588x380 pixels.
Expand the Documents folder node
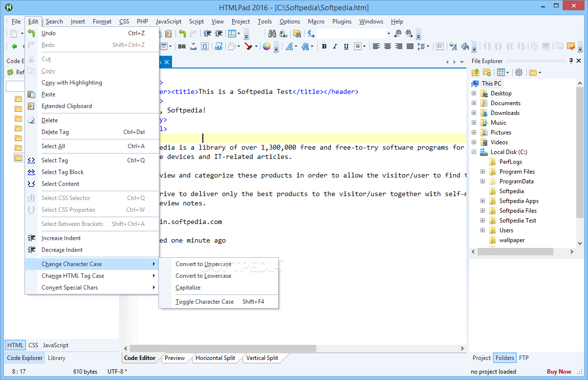pos(474,103)
